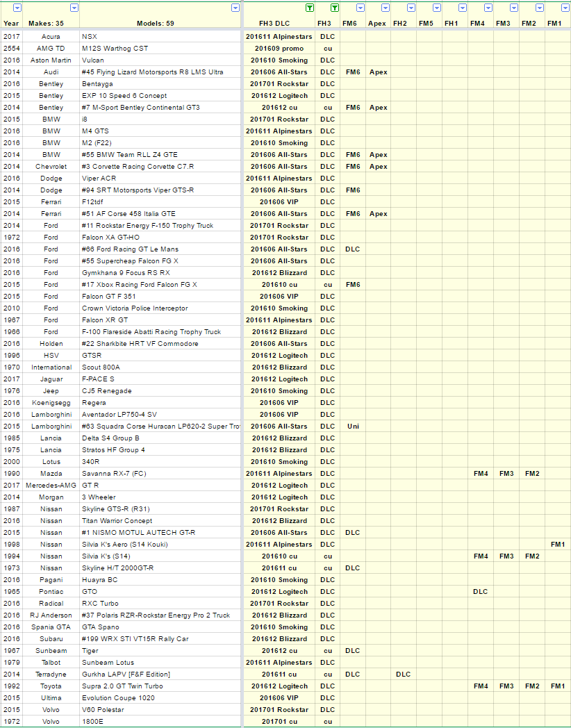
Task: Select the '#51 AF Corse 458 Italia GTE' cell
Action: [x=160, y=213]
